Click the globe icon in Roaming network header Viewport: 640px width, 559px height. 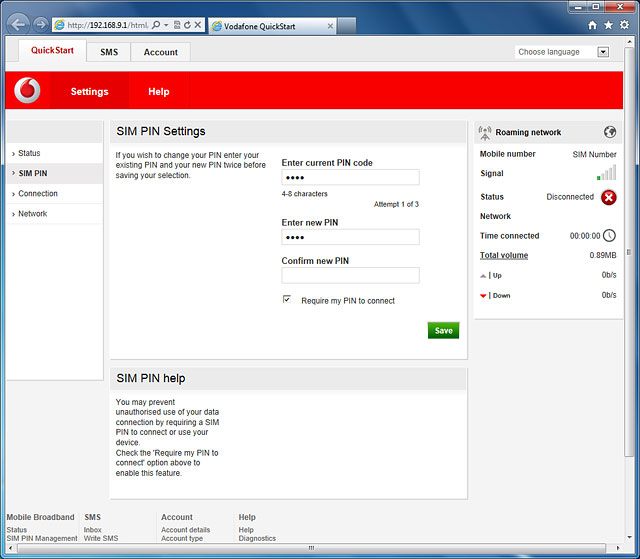610,132
